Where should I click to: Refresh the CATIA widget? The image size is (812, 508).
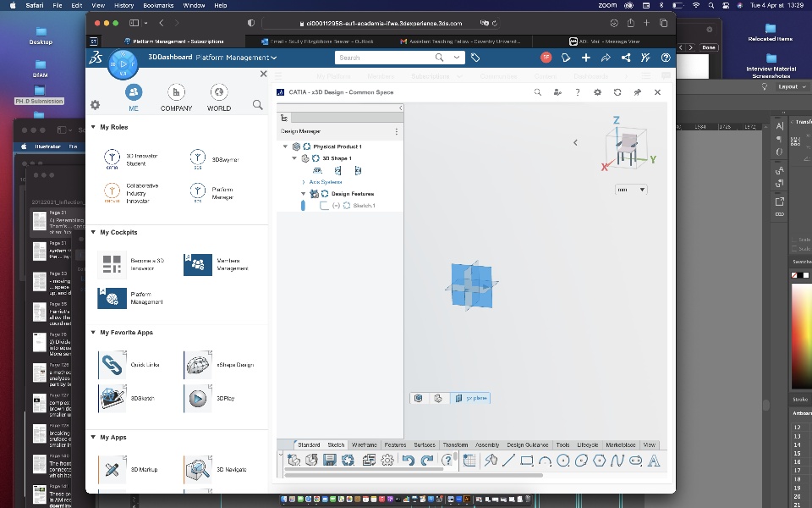[x=617, y=92]
